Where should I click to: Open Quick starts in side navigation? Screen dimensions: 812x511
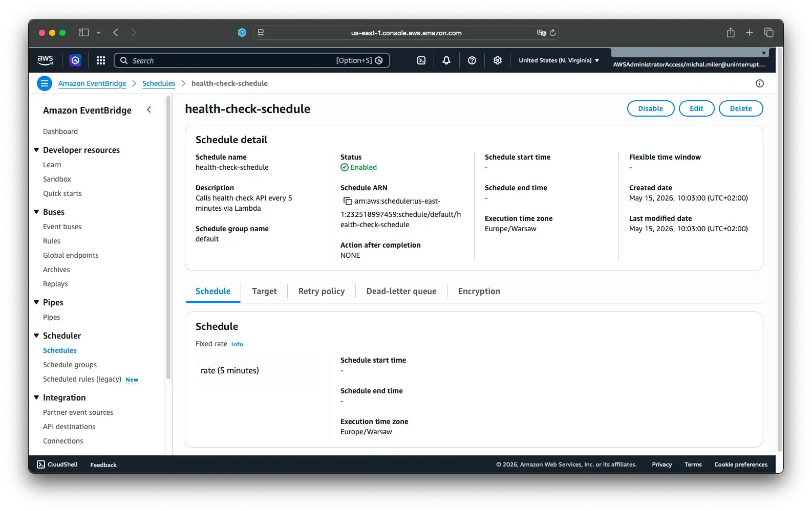62,193
